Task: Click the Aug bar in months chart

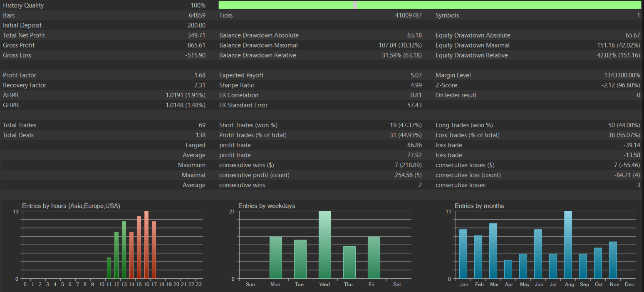Action: click(x=568, y=245)
